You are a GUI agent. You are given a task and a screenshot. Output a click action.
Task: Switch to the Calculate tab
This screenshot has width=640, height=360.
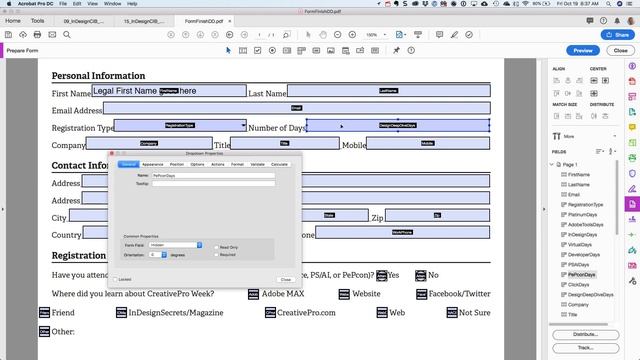279,164
